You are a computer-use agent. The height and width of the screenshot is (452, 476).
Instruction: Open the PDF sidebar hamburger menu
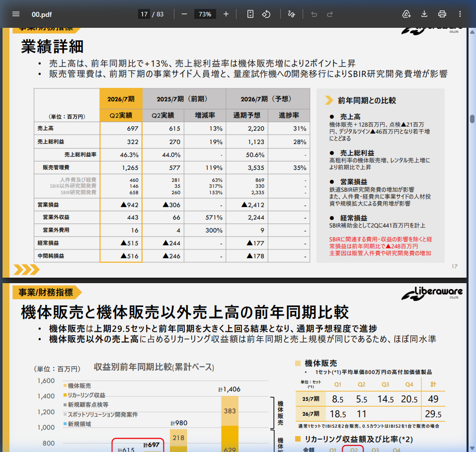(x=16, y=14)
